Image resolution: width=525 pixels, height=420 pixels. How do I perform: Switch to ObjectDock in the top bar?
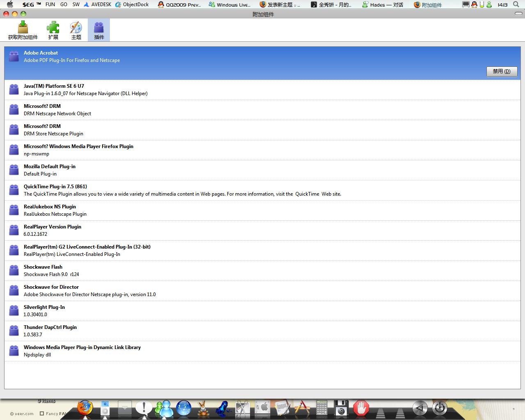coord(132,5)
